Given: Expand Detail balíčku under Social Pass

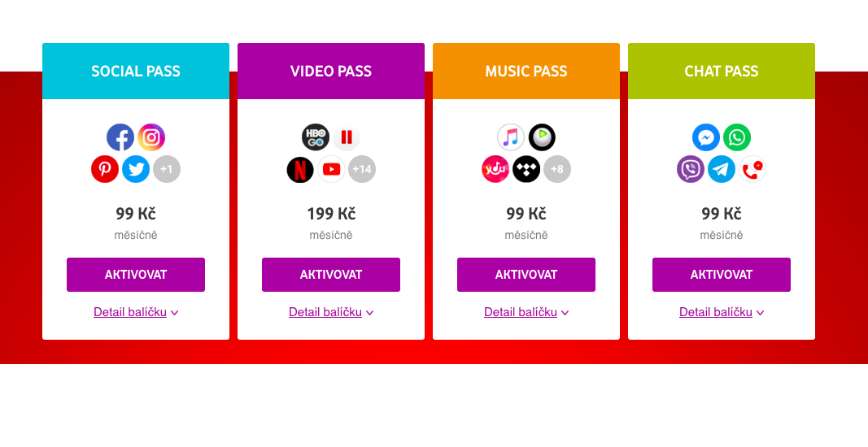Looking at the screenshot, I should [x=136, y=312].
